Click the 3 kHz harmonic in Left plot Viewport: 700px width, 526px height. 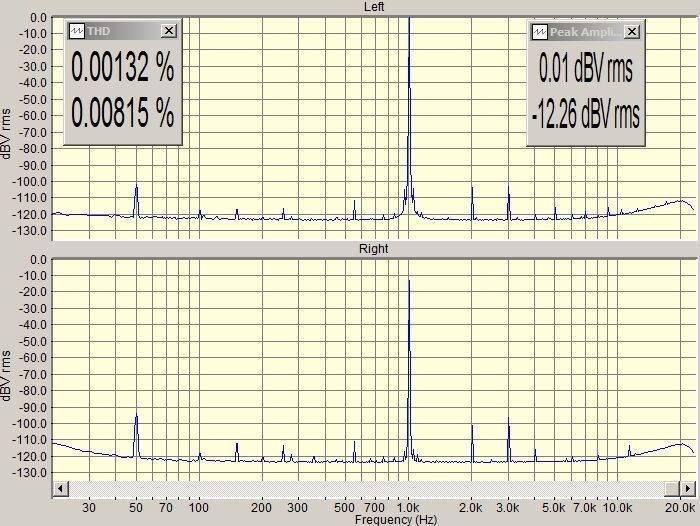pos(508,203)
